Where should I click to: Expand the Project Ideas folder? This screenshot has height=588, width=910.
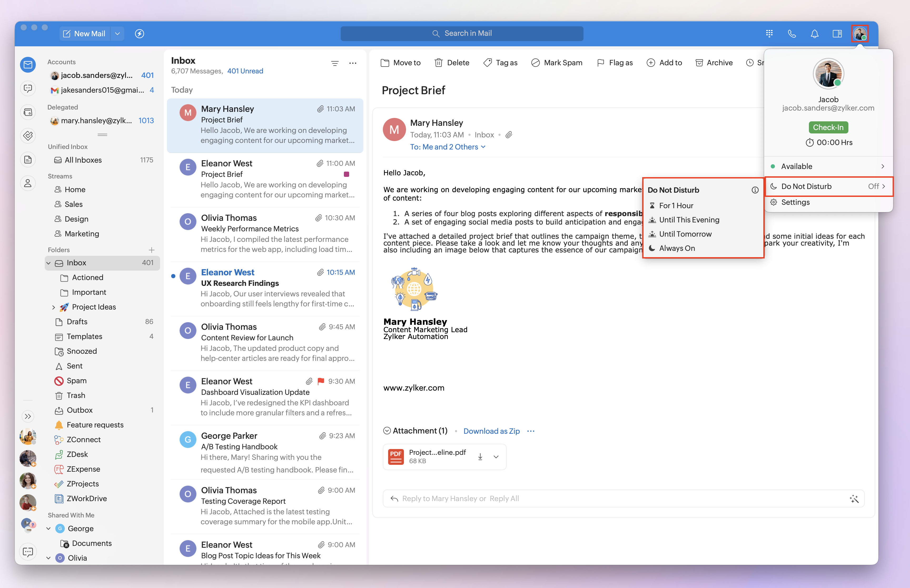coord(53,307)
